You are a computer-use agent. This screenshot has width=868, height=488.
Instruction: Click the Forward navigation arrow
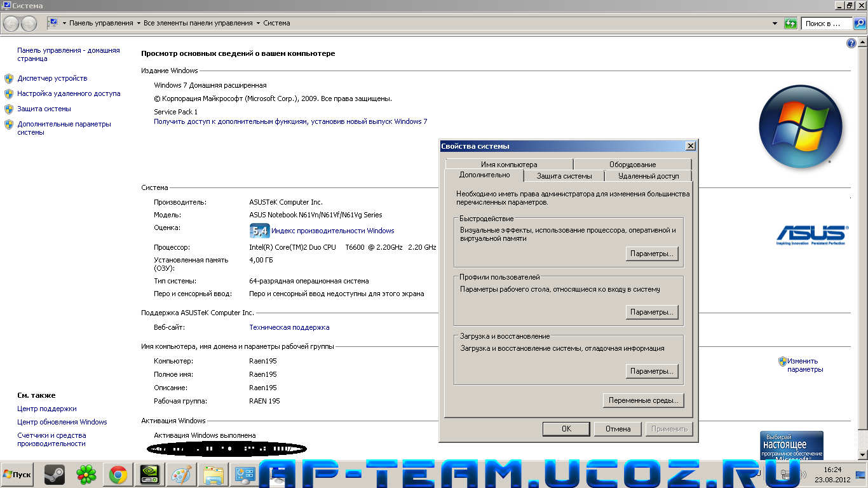(x=29, y=24)
